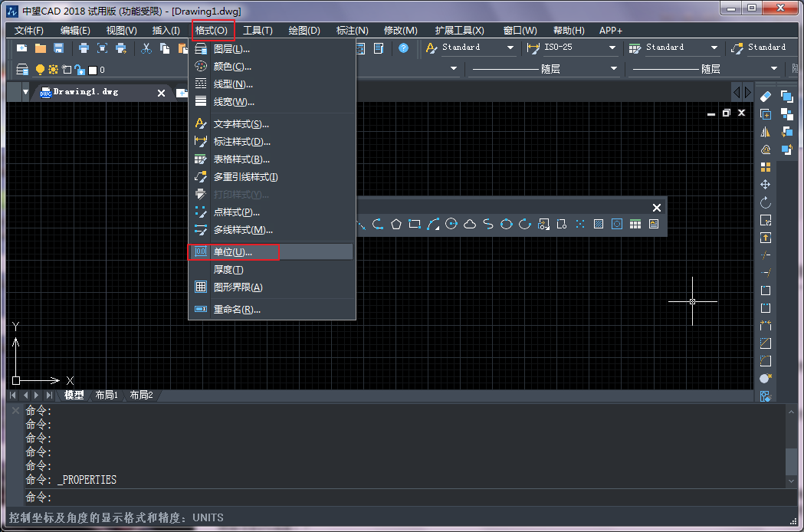Activate the Move tool icon
This screenshot has height=532, width=804.
point(765,185)
